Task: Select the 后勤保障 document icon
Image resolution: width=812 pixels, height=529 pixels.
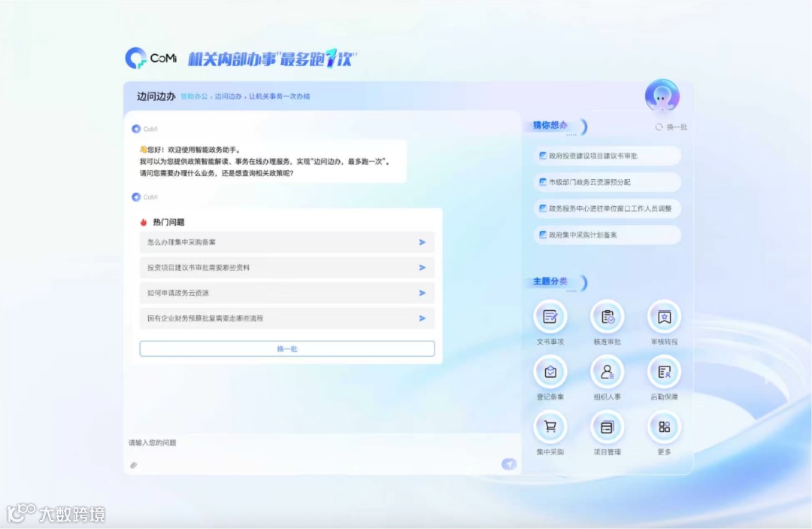Action: pos(664,371)
